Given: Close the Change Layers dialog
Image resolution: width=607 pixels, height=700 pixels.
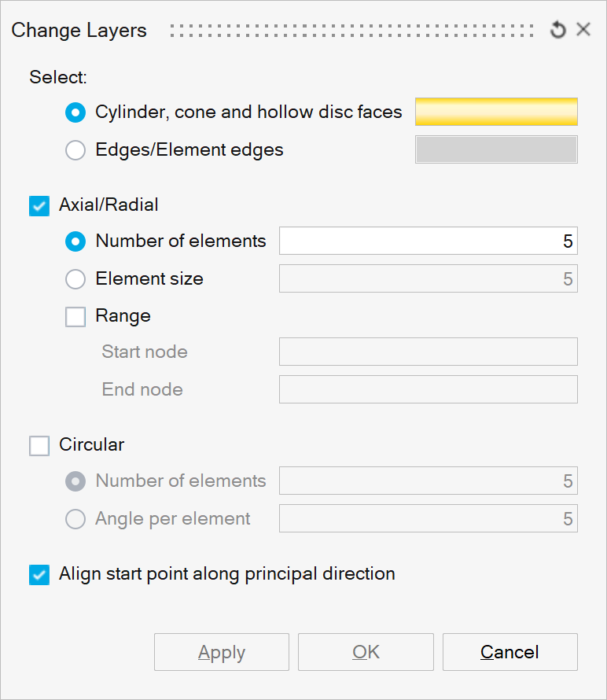Looking at the screenshot, I should click(583, 30).
